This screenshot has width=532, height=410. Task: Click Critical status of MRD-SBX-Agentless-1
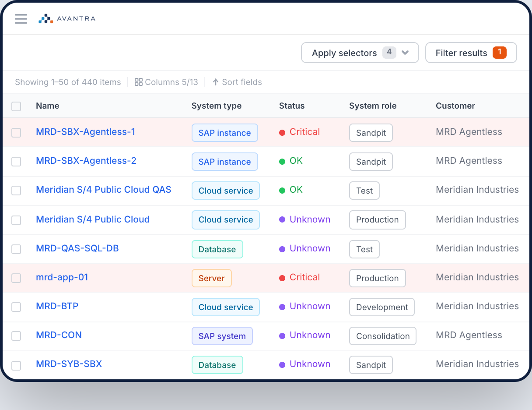300,132
